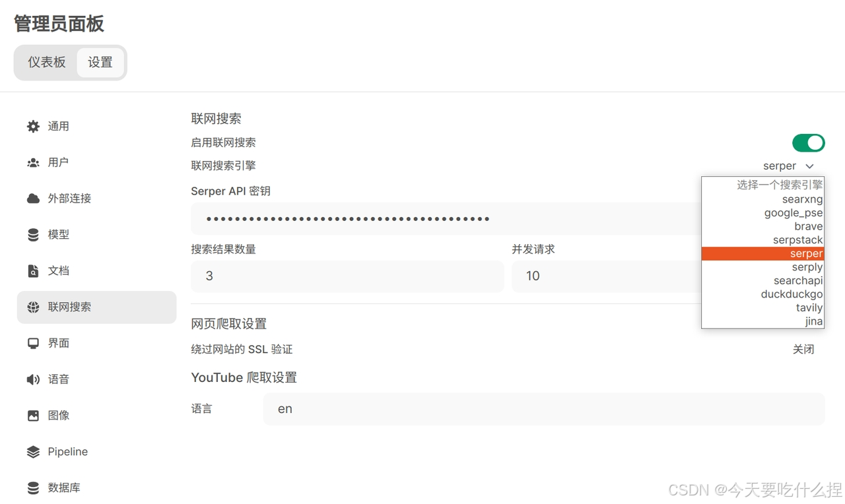Viewport: 845px width, 504px height.
Task: Open Pipeline settings section
Action: pyautogui.click(x=96, y=452)
